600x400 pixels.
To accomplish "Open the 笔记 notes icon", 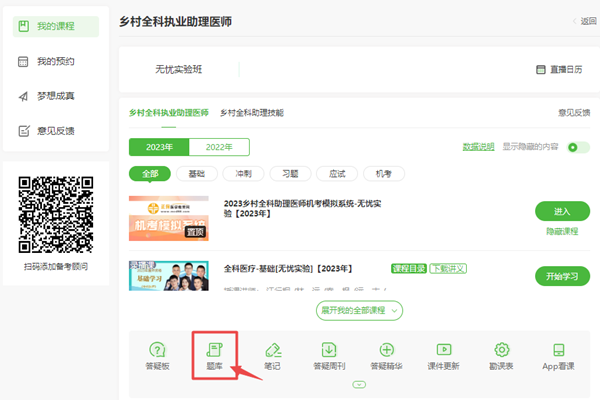I will point(272,356).
